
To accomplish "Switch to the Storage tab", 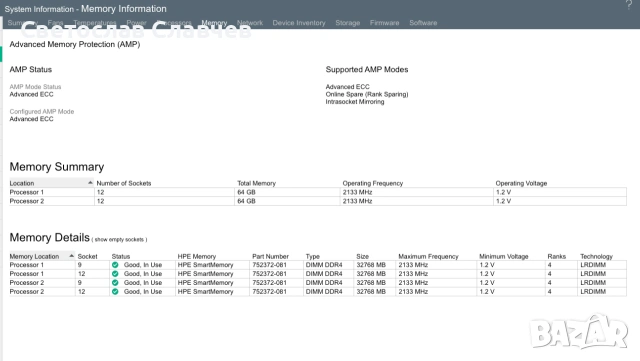I will [348, 23].
